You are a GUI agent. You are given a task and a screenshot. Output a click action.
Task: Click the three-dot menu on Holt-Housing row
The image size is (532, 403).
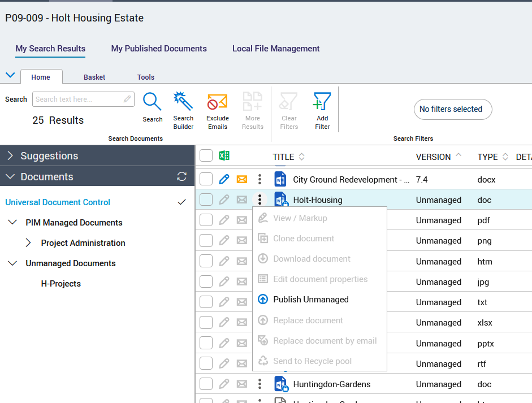point(259,200)
